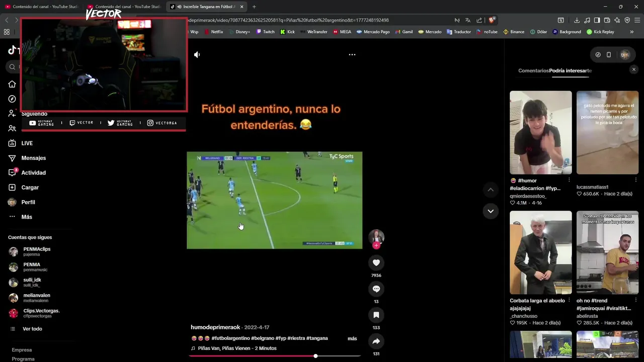This screenshot has height=362, width=644.
Task: Share the video using the arrow icon
Action: [376, 341]
